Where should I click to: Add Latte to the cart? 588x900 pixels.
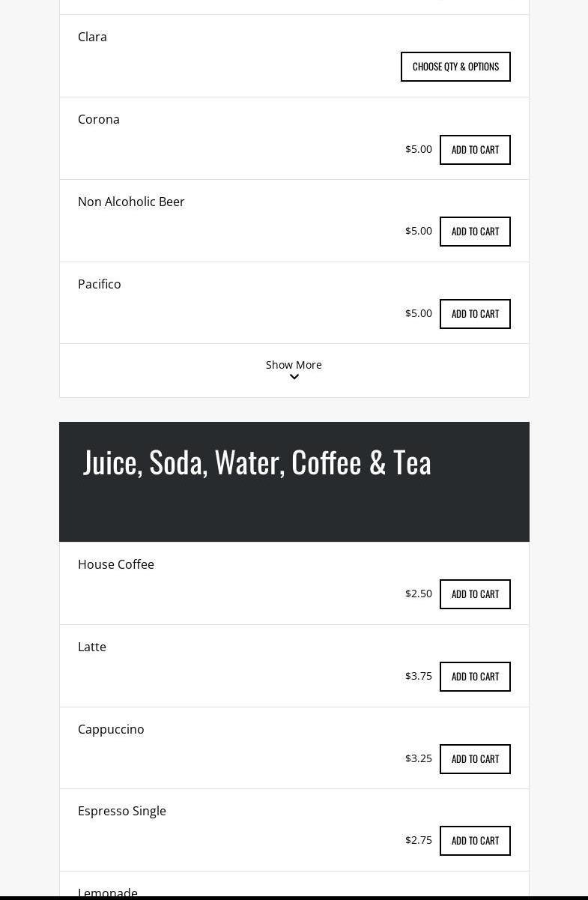coord(475,677)
